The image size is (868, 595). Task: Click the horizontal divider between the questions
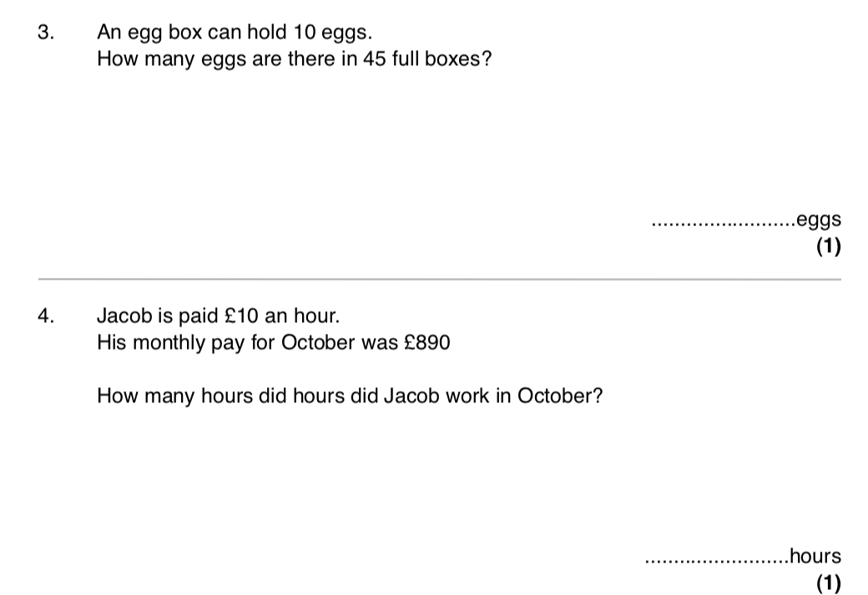[x=439, y=279]
